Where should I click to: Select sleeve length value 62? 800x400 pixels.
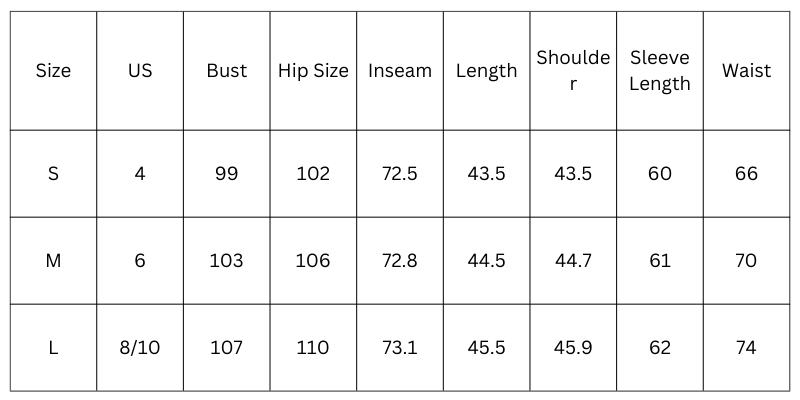660,348
